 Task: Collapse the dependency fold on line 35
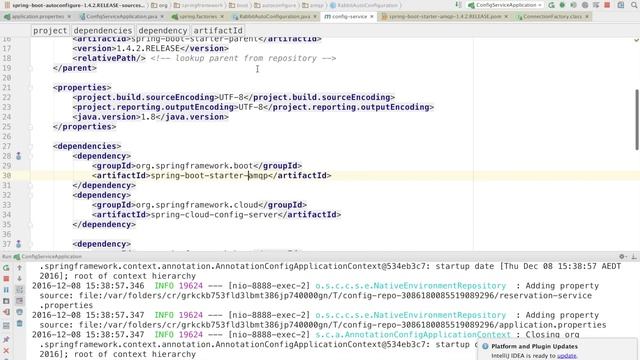pos(30,224)
